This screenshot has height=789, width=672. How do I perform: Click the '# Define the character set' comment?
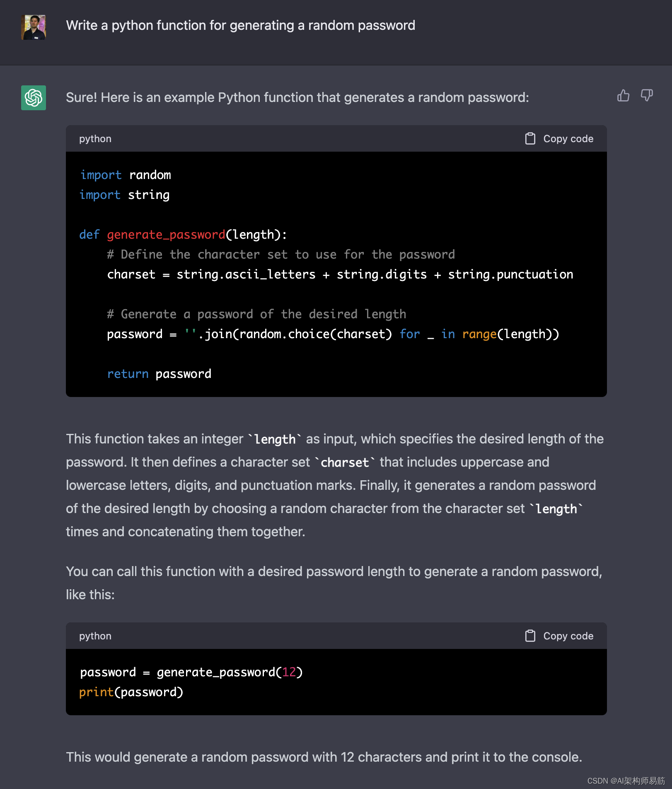click(281, 254)
